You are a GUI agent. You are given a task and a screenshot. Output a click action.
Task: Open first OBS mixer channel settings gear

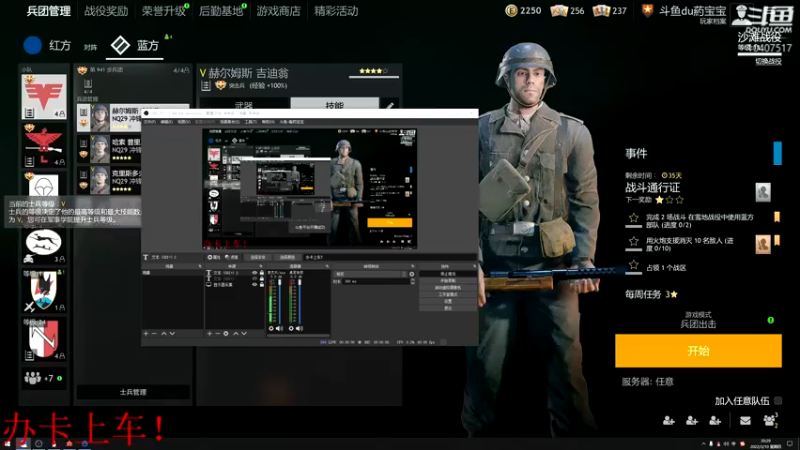[x=271, y=328]
